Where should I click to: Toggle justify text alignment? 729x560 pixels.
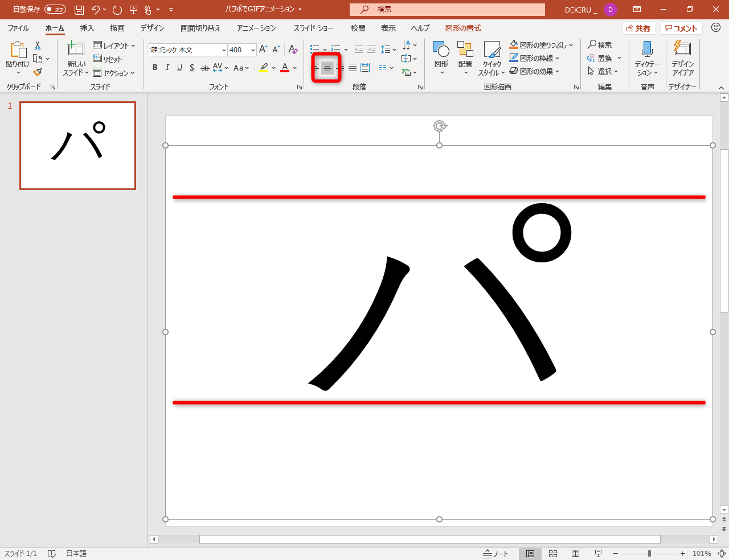click(x=353, y=68)
